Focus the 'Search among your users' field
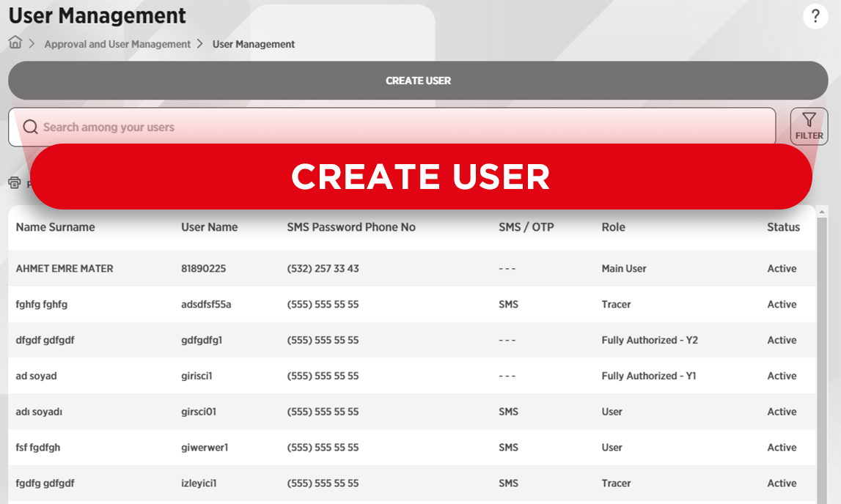Image resolution: width=841 pixels, height=504 pixels. [x=396, y=127]
